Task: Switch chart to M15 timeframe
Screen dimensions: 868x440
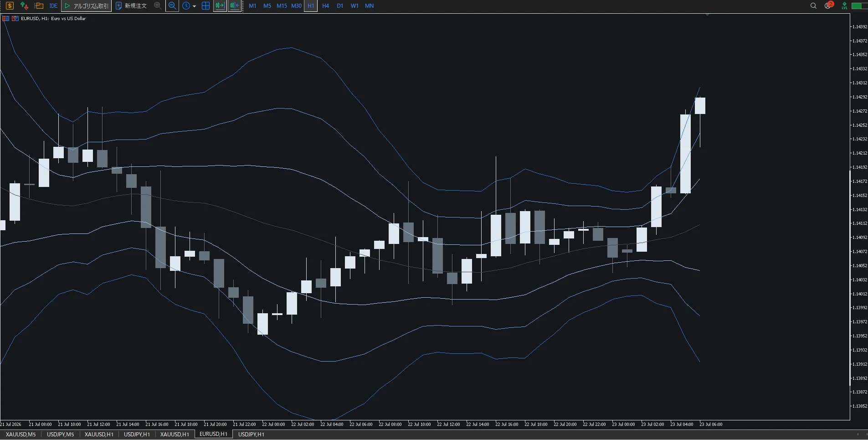Action: click(x=282, y=6)
